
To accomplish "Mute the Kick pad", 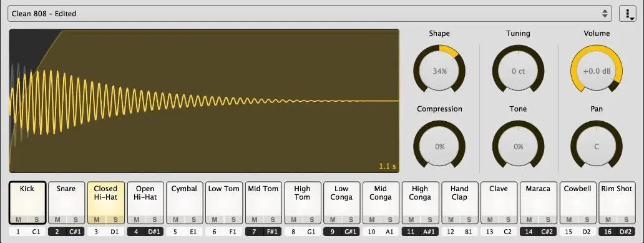I will coord(18,219).
